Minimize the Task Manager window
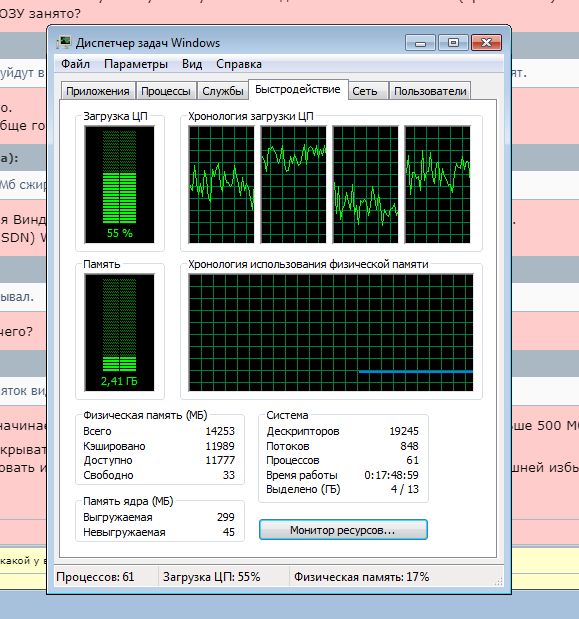 (x=420, y=43)
